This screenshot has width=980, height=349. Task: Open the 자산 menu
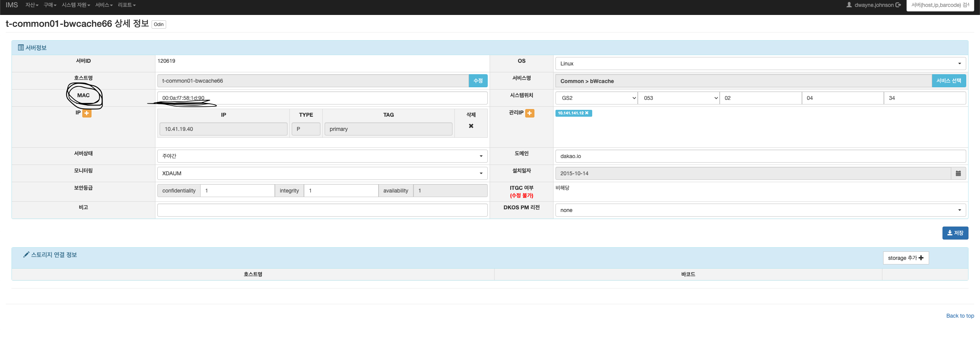[32, 5]
